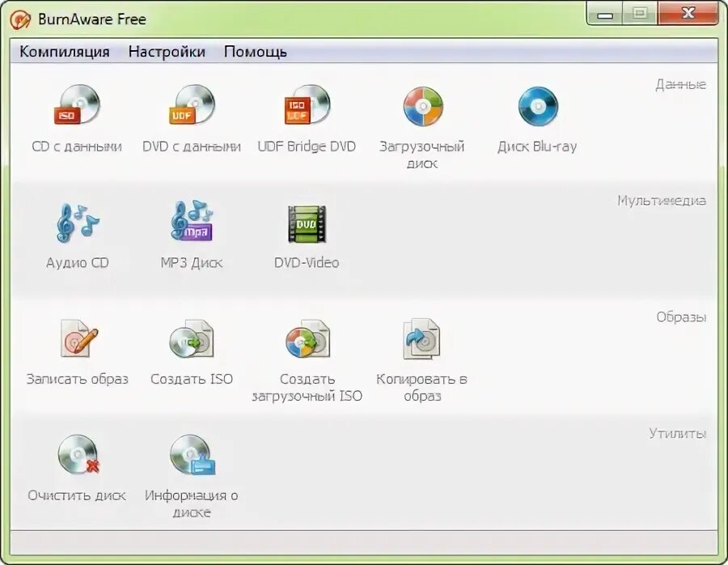Screen dimensions: 728x565
Task: Minimize the BurnAware Free window
Action: [x=604, y=14]
